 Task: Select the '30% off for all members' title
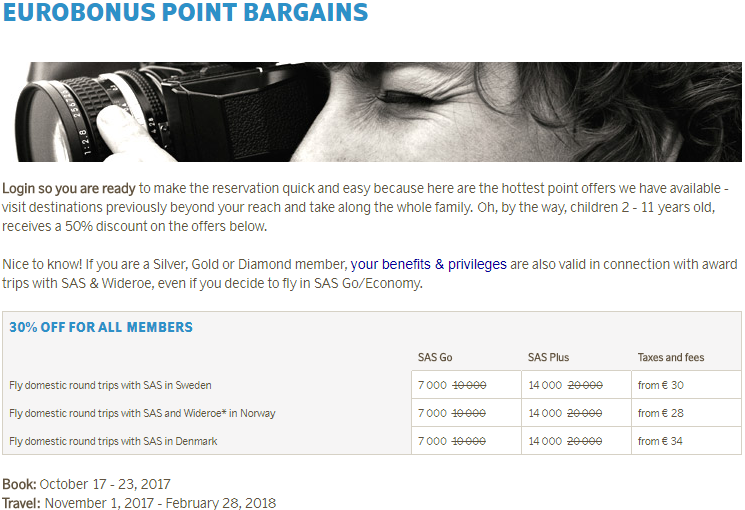point(101,327)
